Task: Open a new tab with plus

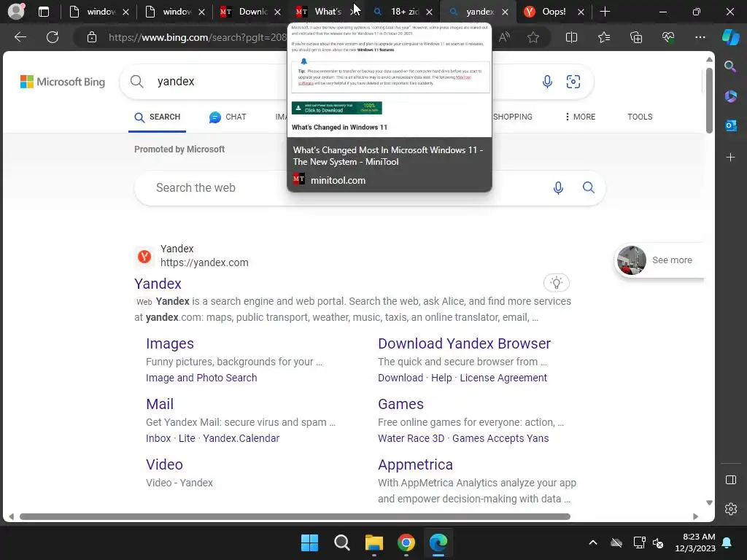Action: click(605, 12)
